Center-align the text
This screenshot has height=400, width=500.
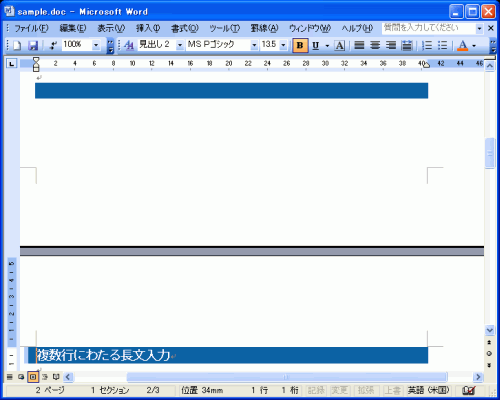click(x=375, y=45)
